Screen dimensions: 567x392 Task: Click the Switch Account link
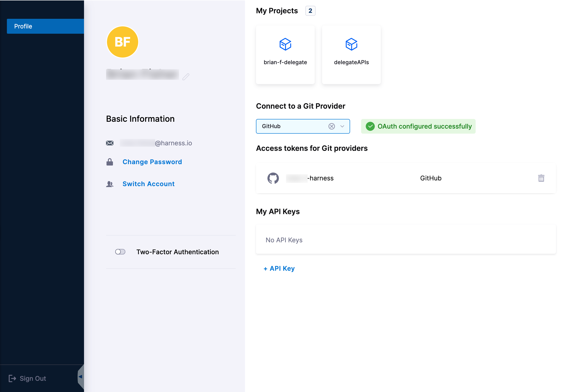[149, 184]
